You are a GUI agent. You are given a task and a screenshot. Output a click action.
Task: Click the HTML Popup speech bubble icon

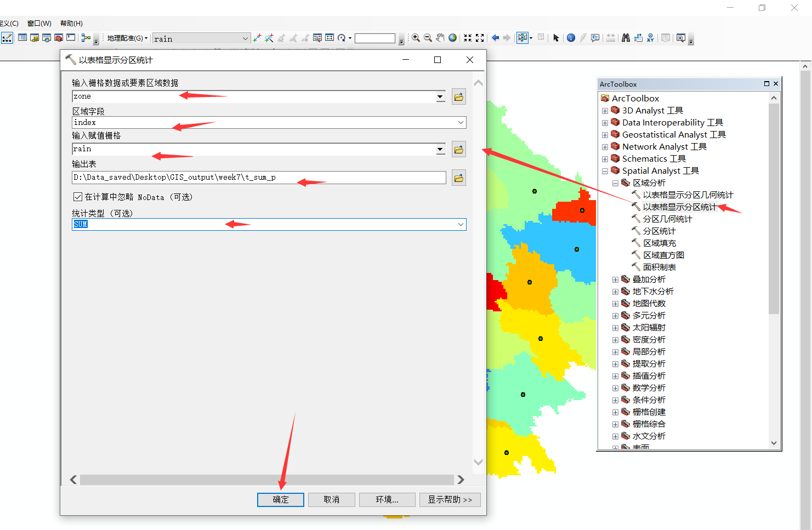[595, 38]
